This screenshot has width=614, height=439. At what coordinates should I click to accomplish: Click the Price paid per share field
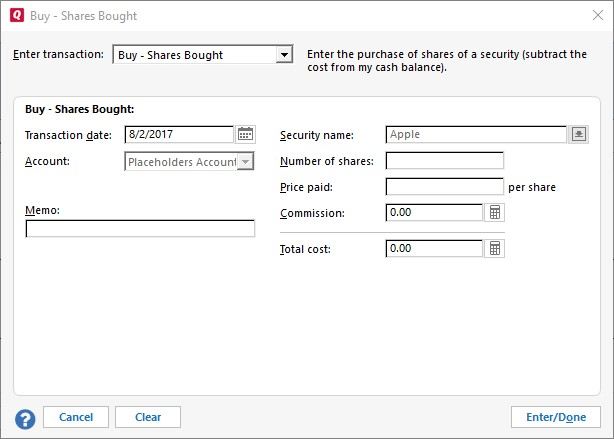pos(444,187)
